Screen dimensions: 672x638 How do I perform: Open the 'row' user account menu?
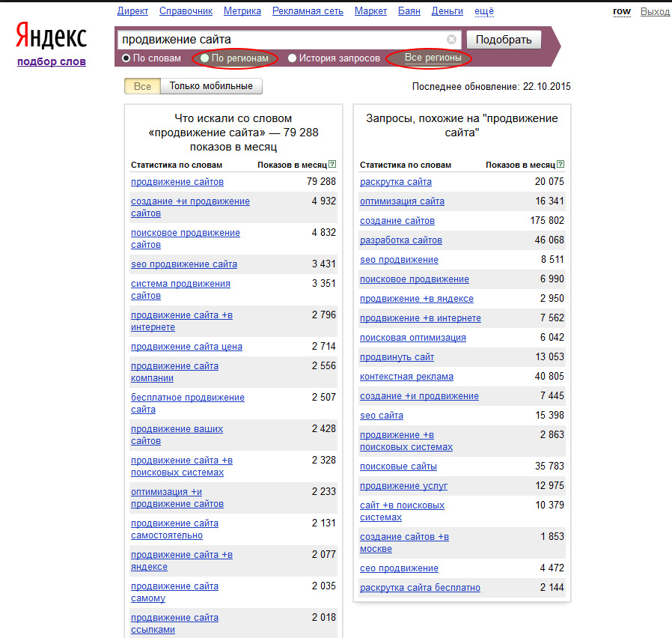(621, 11)
